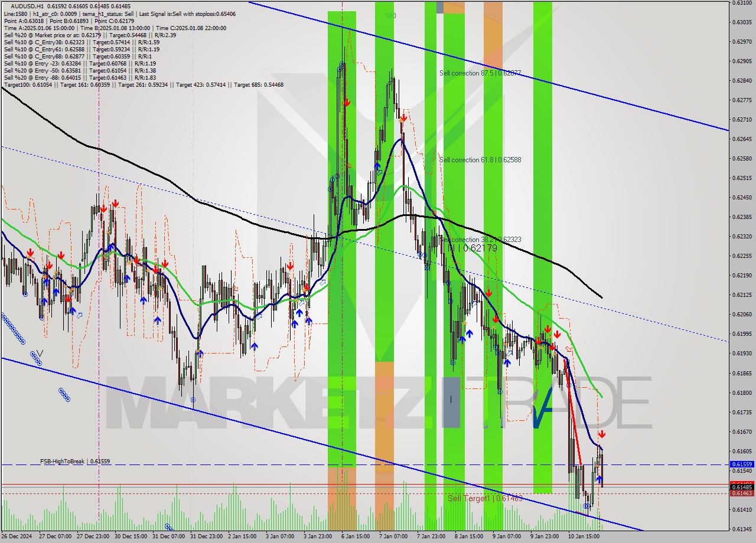Image resolution: width=756 pixels, height=543 pixels.
Task: Click the 0.61345 price axis label
Action: tap(741, 529)
